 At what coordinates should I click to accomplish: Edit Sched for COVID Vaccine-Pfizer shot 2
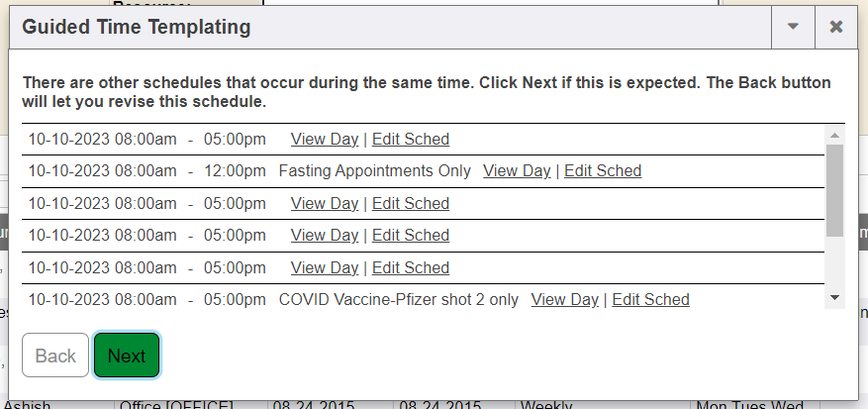tap(650, 300)
